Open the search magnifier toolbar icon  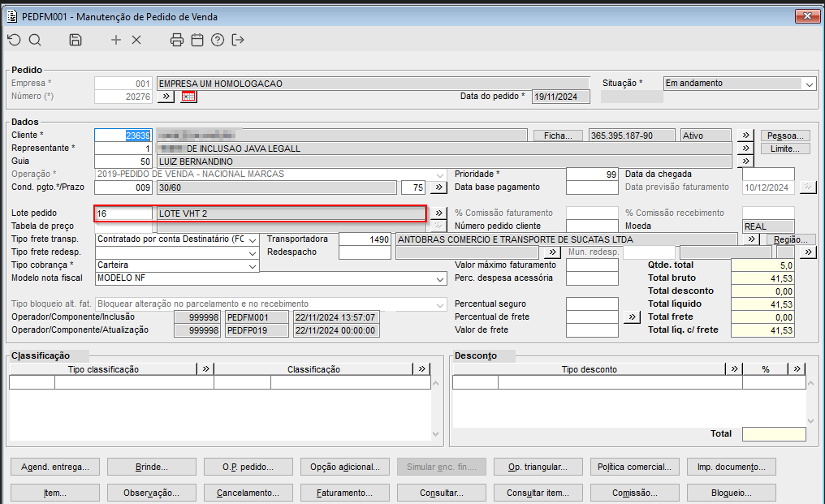[x=35, y=40]
